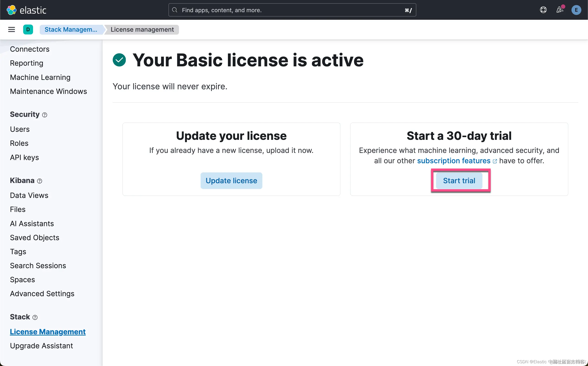This screenshot has width=588, height=366.
Task: Open the user avatar E menu
Action: coord(576,10)
